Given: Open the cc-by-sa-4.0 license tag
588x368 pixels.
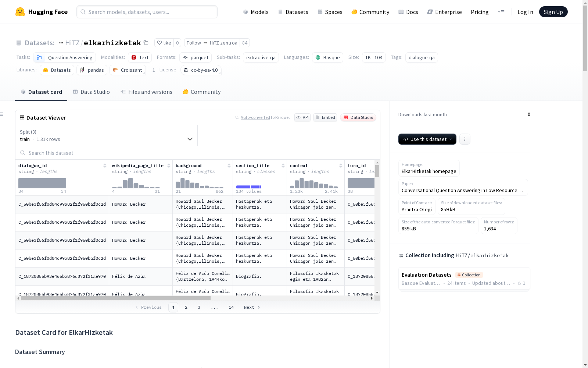Looking at the screenshot, I should (x=201, y=70).
